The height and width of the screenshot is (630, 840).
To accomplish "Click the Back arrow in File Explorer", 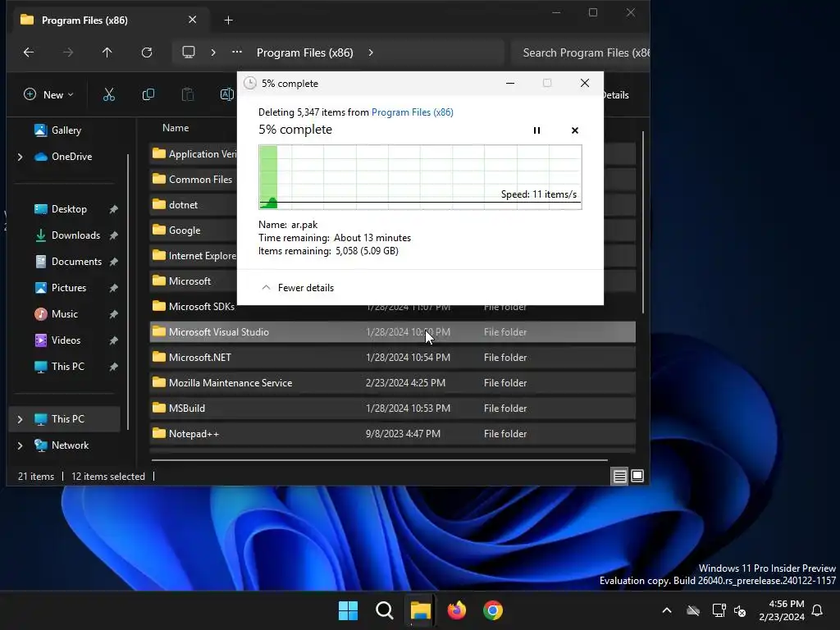I will pos(29,52).
